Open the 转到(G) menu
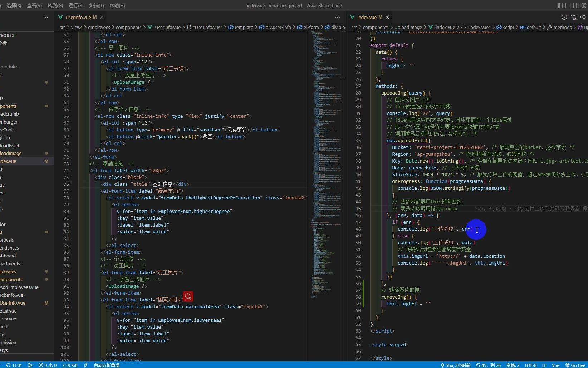 [x=55, y=5]
